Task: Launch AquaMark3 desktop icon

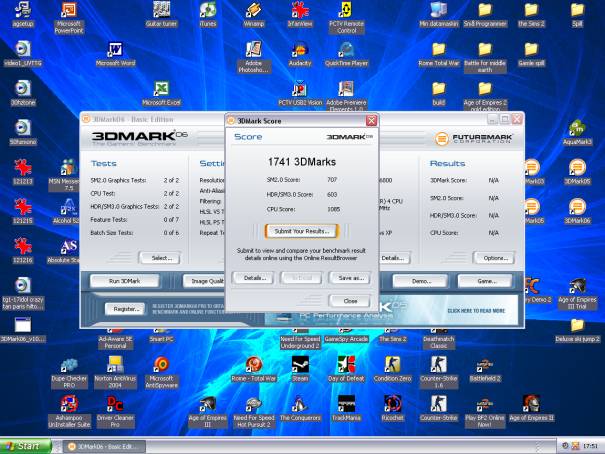Action: click(577, 133)
